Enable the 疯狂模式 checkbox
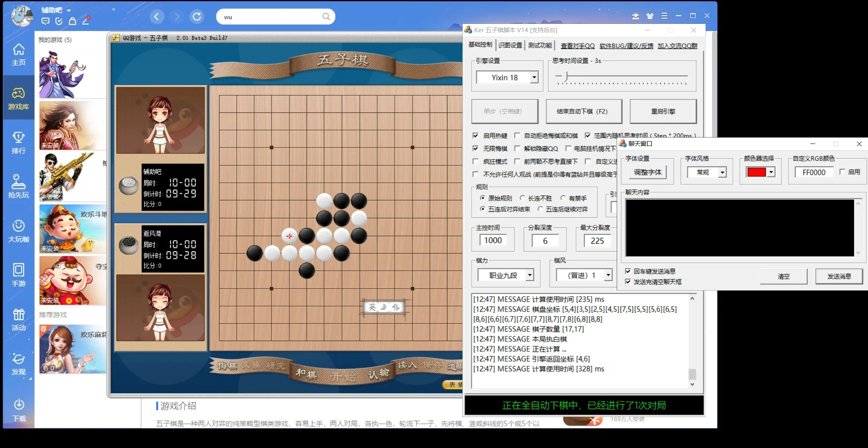 coord(476,161)
